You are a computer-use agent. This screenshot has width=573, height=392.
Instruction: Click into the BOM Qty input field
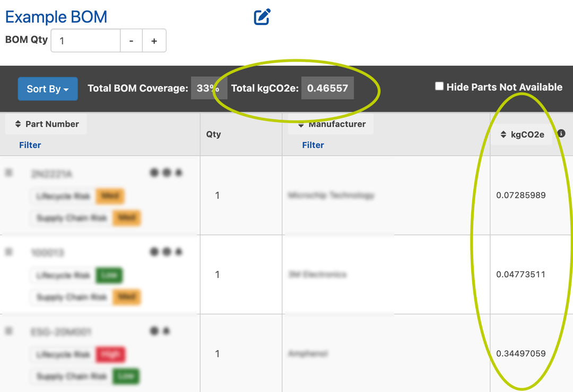point(86,41)
